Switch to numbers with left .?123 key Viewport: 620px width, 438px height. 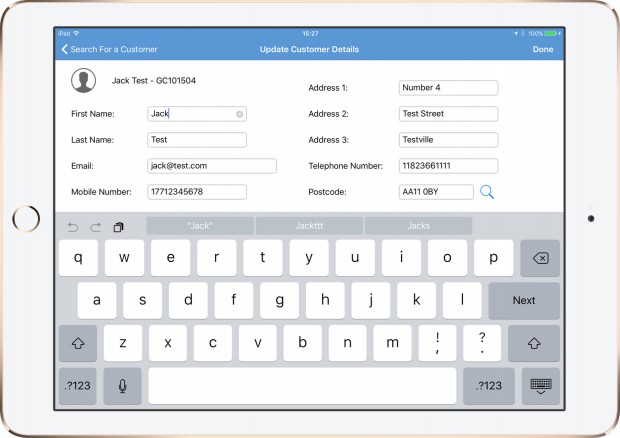coord(78,386)
